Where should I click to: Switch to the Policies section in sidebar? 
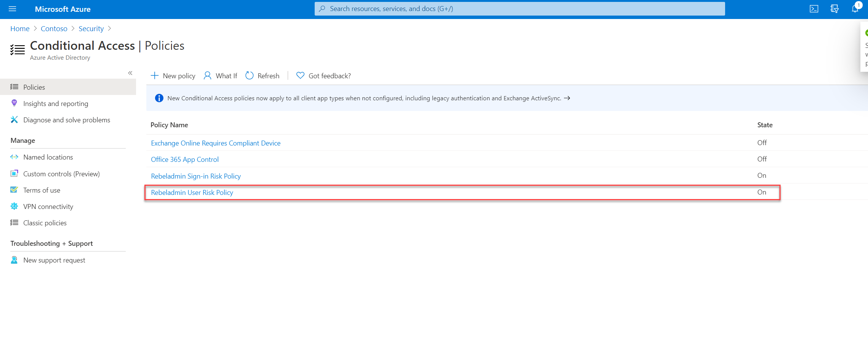[34, 87]
